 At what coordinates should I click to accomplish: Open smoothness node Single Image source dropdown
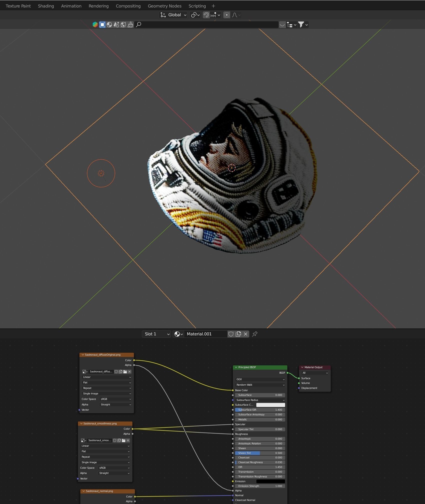(x=105, y=462)
